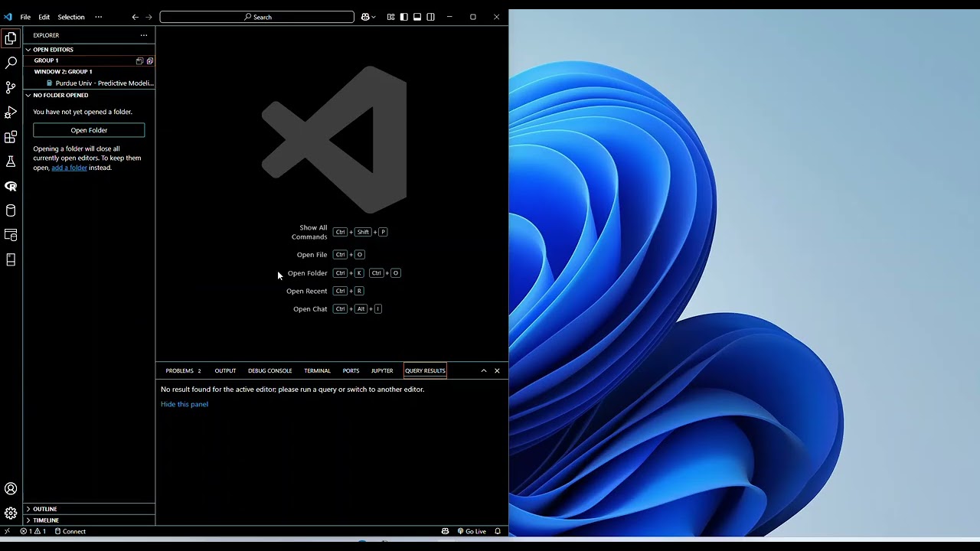Close the bottom panel
Image resolution: width=980 pixels, height=551 pixels.
[497, 370]
